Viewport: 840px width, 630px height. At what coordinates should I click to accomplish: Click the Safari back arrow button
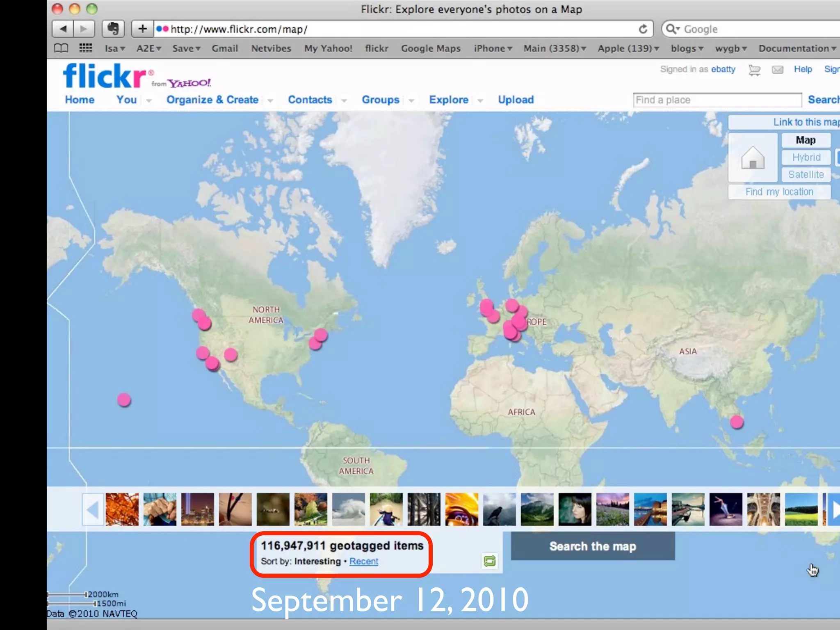coord(63,29)
